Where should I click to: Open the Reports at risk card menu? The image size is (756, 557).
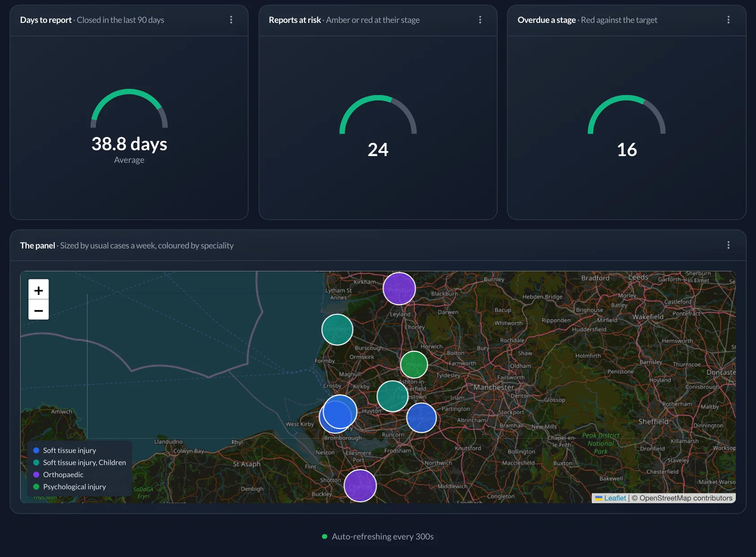(x=480, y=20)
